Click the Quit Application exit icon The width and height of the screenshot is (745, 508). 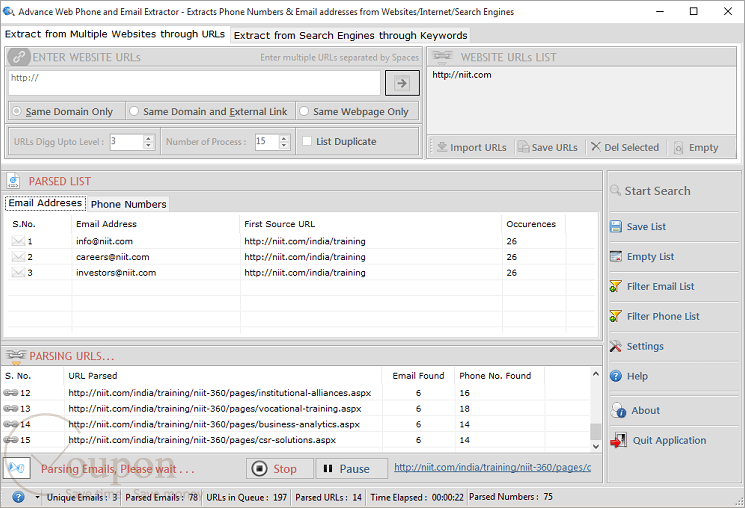pyautogui.click(x=619, y=440)
